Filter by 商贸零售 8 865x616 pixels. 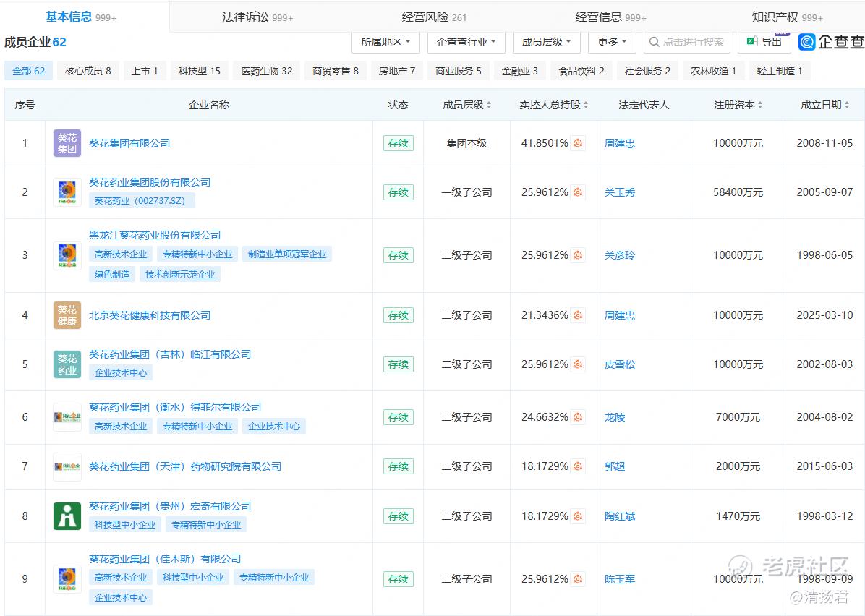pyautogui.click(x=336, y=71)
